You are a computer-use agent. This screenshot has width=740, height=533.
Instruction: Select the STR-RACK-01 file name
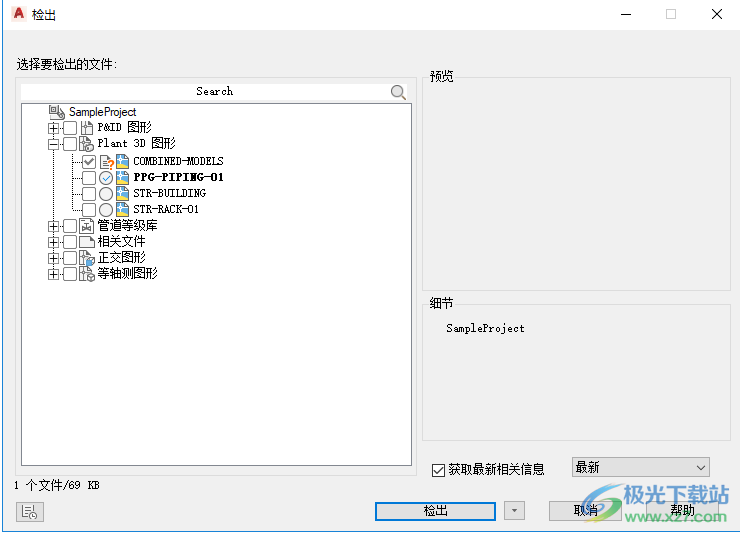coord(166,210)
